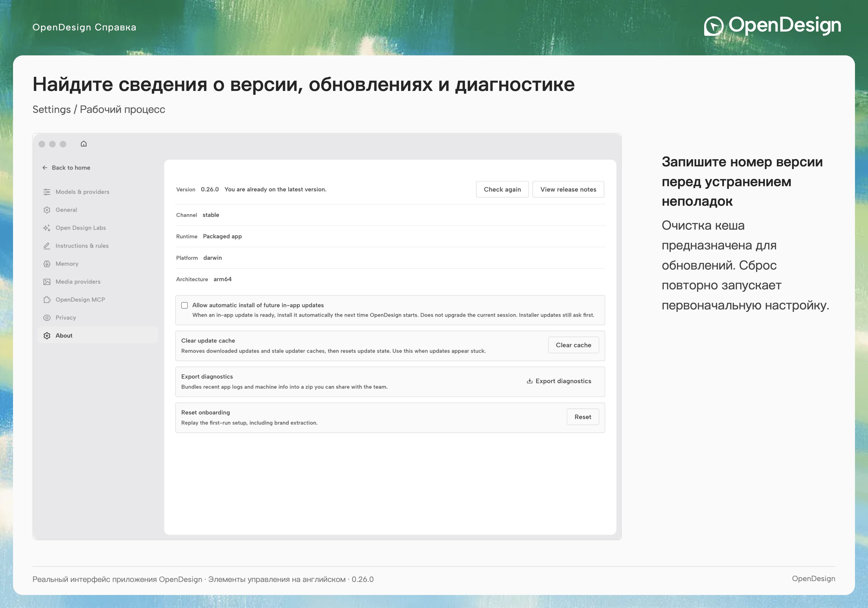Image resolution: width=868 pixels, height=608 pixels.
Task: Click the architecture value arm64
Action: (223, 279)
